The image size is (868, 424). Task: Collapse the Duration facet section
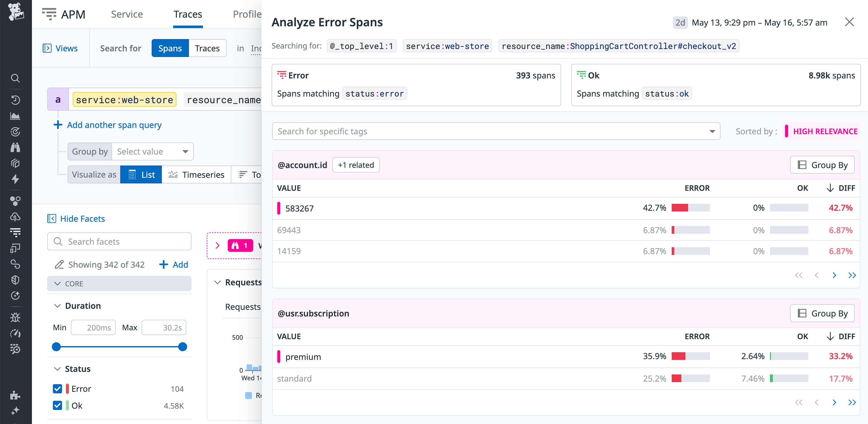tap(57, 305)
